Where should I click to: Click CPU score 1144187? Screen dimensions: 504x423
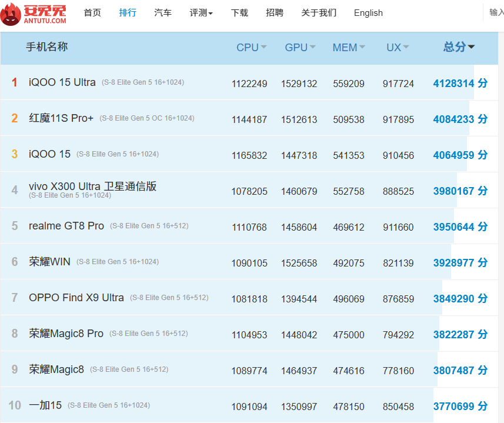click(249, 119)
